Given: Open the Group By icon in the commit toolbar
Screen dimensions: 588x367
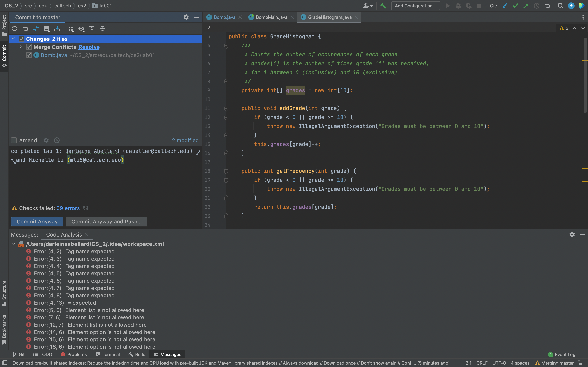Looking at the screenshot, I should [71, 29].
